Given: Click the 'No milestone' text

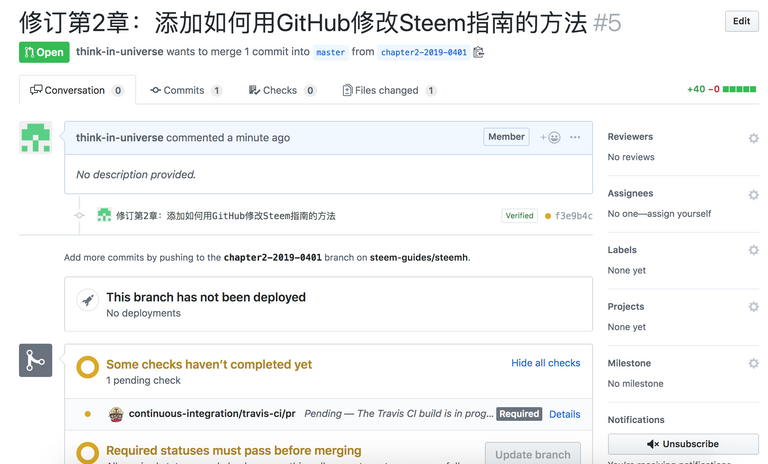Looking at the screenshot, I should coord(635,384).
